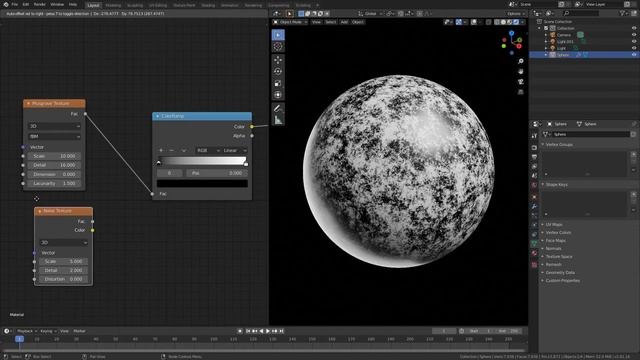640x360 pixels.
Task: Click the ColorRamp gradient bar
Action: pos(202,161)
